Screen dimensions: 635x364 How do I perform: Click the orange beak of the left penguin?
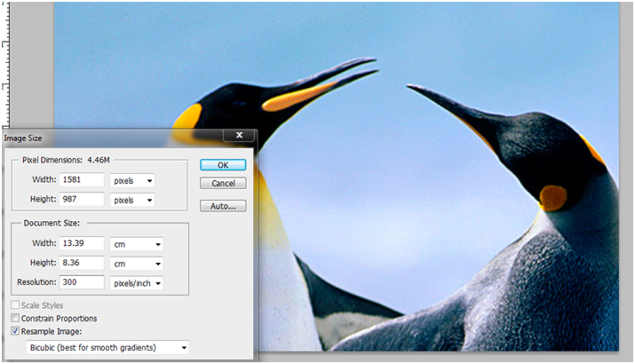pyautogui.click(x=300, y=96)
